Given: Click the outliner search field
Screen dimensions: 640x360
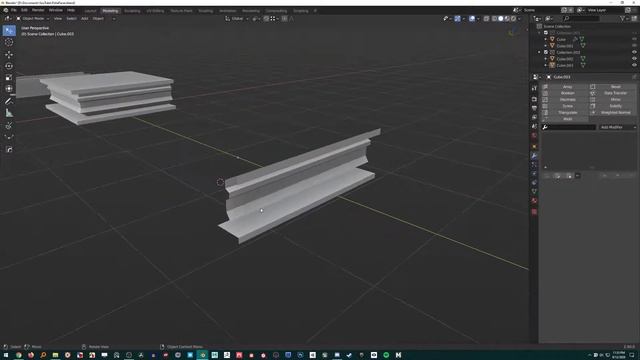Looking at the screenshot, I should (x=581, y=18).
